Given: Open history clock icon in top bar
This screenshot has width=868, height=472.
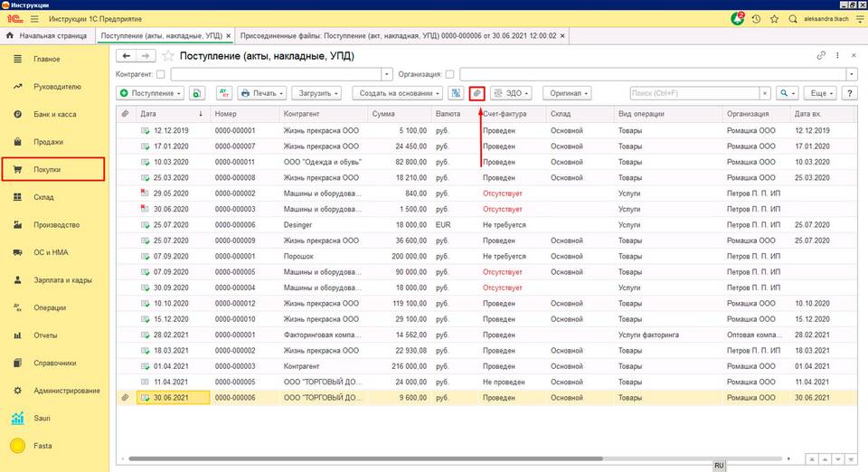Looking at the screenshot, I should pyautogui.click(x=756, y=18).
